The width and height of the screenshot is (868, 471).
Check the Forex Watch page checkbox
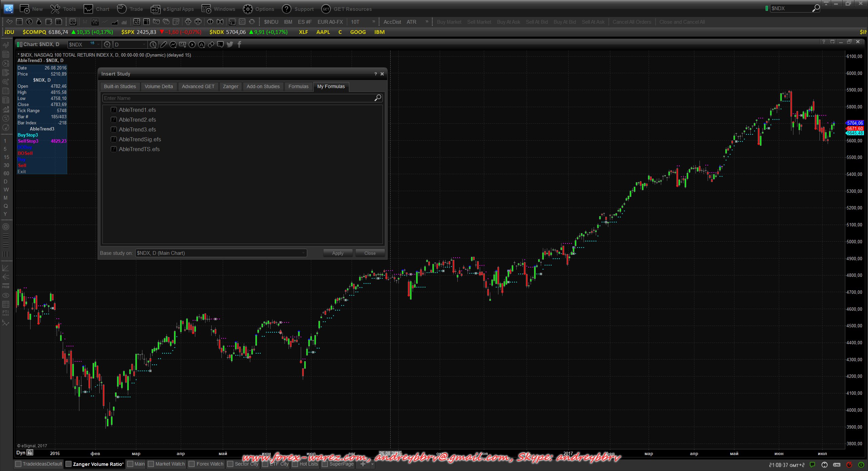pyautogui.click(x=192, y=464)
